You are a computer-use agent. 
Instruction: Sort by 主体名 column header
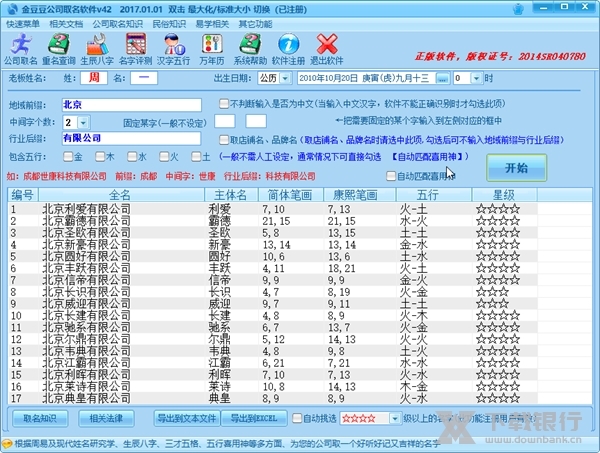(x=231, y=195)
